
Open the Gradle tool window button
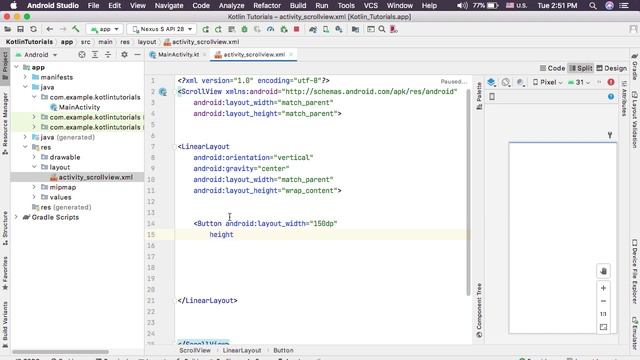pos(635,67)
